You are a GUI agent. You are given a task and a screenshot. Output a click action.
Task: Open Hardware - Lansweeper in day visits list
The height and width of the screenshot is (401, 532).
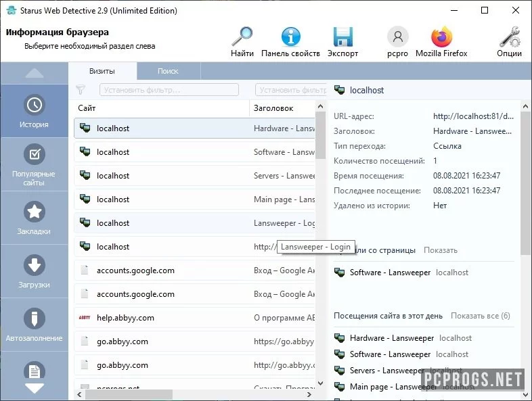392,338
